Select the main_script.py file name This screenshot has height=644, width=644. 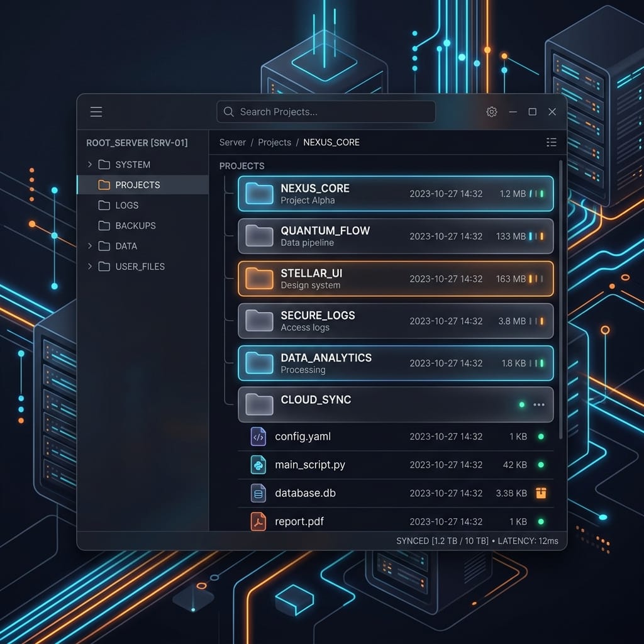tap(310, 465)
